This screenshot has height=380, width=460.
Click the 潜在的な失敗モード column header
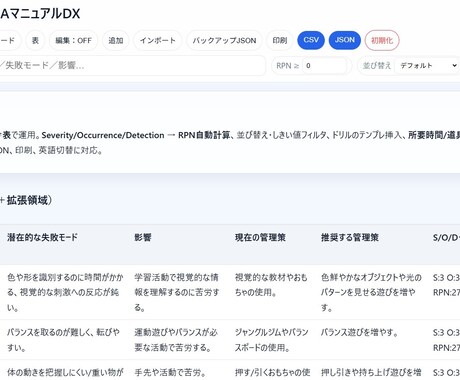[42, 237]
